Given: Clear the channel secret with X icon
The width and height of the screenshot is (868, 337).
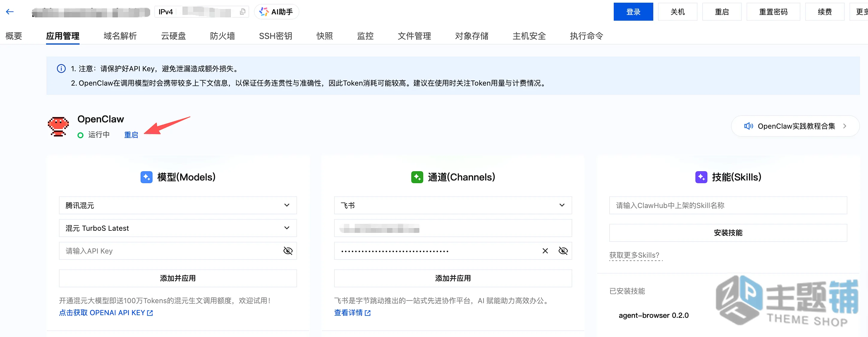Looking at the screenshot, I should pyautogui.click(x=545, y=251).
